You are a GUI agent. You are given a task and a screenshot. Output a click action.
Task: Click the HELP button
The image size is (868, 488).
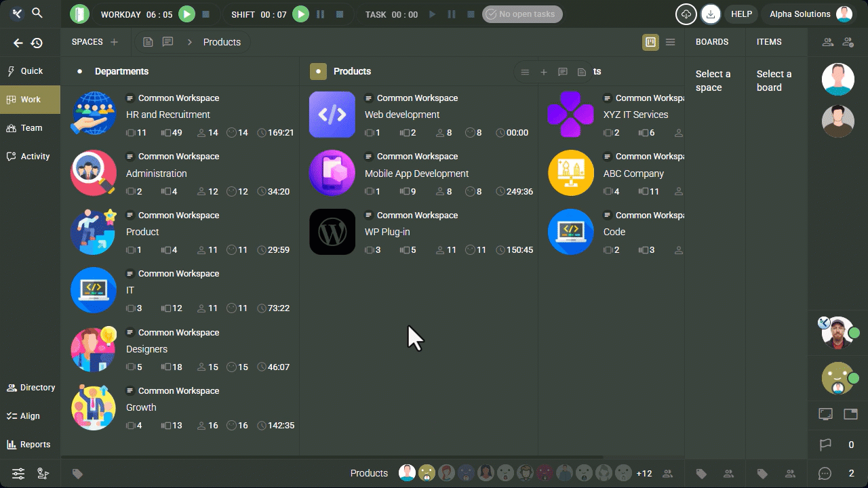click(x=741, y=14)
